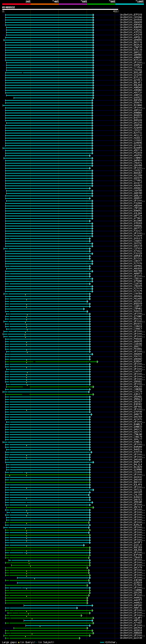The width and height of the screenshot is (146, 644).
Task: Select the UniRef100_P49213 label
Action: pos(131,311)
